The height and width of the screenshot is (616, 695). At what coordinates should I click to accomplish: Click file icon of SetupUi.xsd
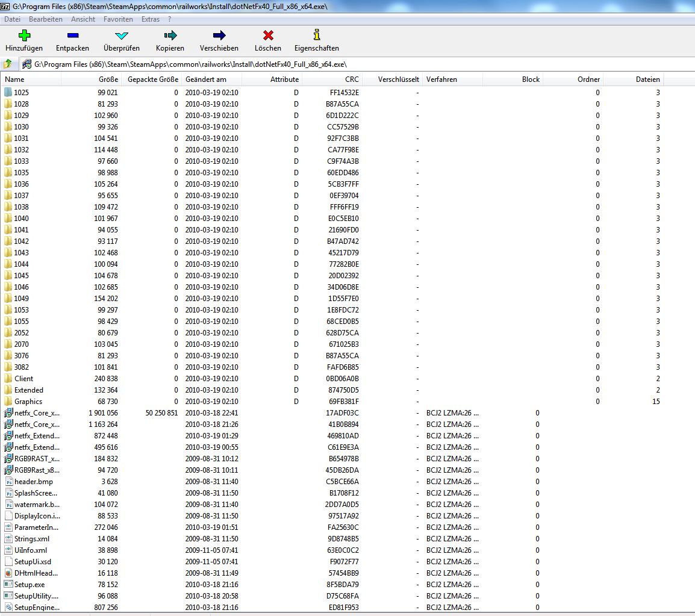point(8,561)
